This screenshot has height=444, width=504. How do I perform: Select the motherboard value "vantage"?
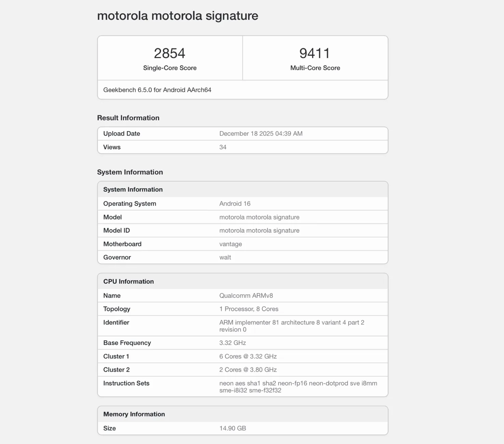coord(230,244)
